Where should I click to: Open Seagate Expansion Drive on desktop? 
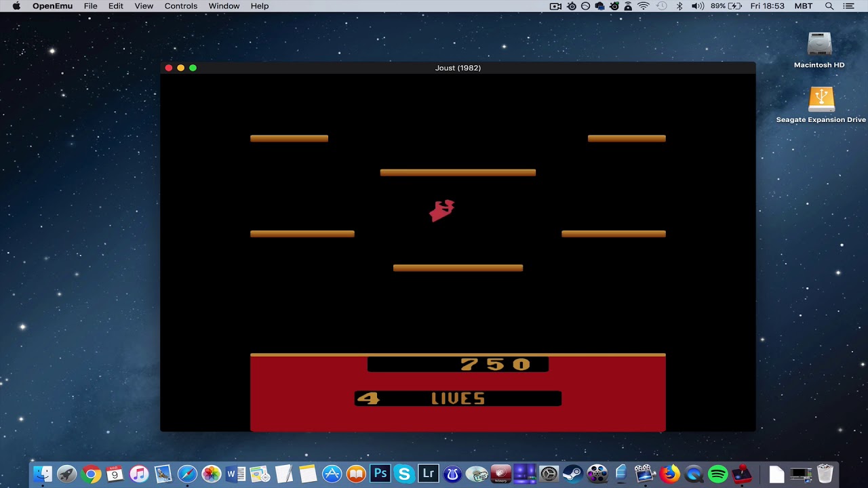pyautogui.click(x=821, y=105)
